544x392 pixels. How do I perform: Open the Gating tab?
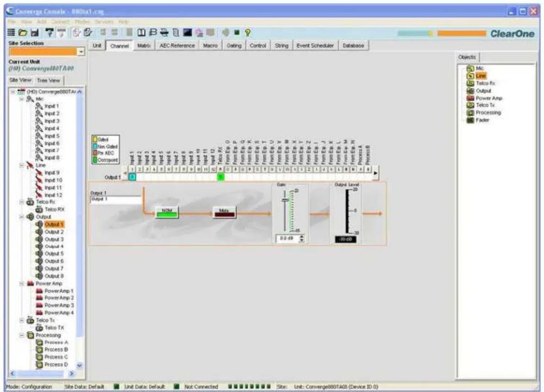pyautogui.click(x=234, y=46)
